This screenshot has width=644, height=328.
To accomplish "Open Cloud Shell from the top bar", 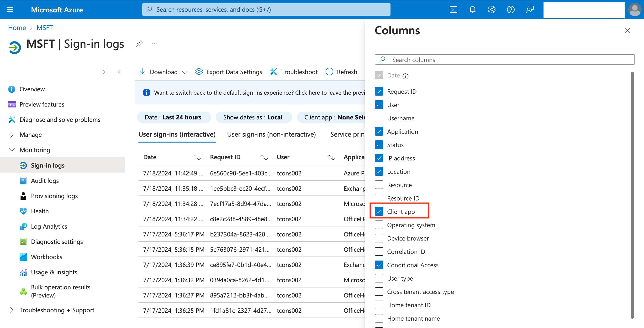I will pos(453,10).
